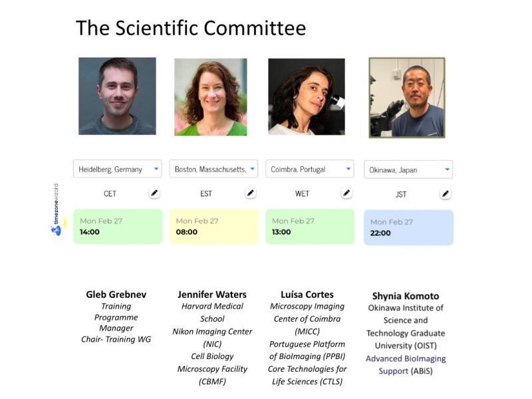Select the green 13:00 WET time card
This screenshot has width=532, height=399.
point(310,227)
